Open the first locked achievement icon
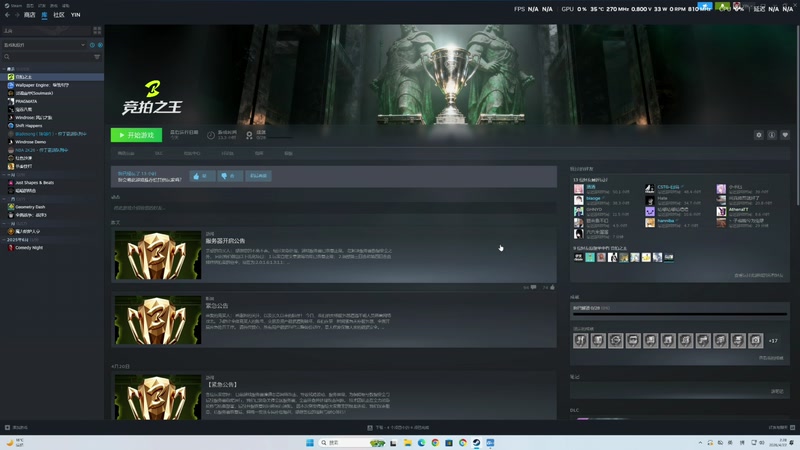Screen dimensions: 800x450 pyautogui.click(x=581, y=341)
